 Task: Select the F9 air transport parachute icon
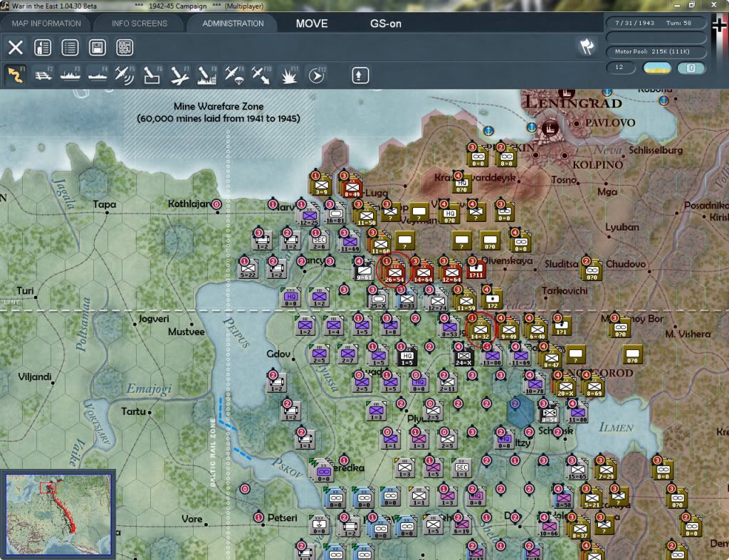pyautogui.click(x=234, y=75)
